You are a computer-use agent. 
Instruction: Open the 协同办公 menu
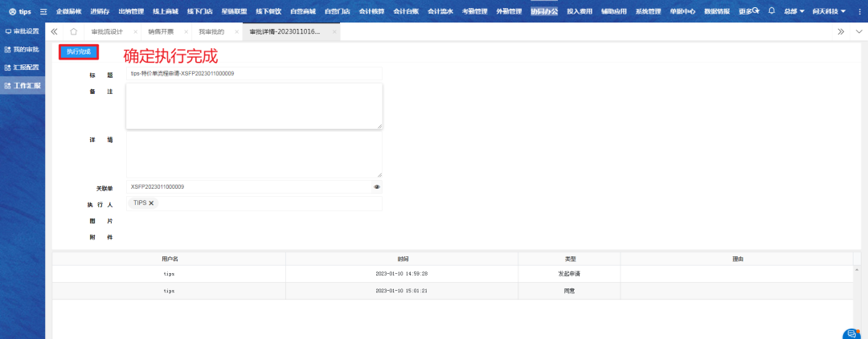544,11
